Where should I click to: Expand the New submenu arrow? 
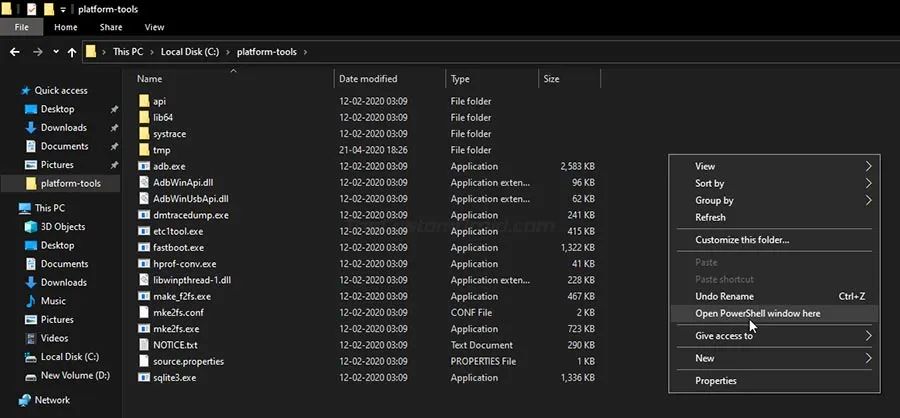point(868,358)
